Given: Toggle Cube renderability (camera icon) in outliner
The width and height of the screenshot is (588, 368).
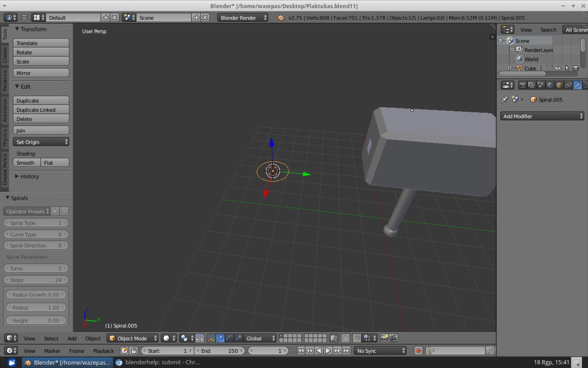Looking at the screenshot, I should pyautogui.click(x=576, y=68).
